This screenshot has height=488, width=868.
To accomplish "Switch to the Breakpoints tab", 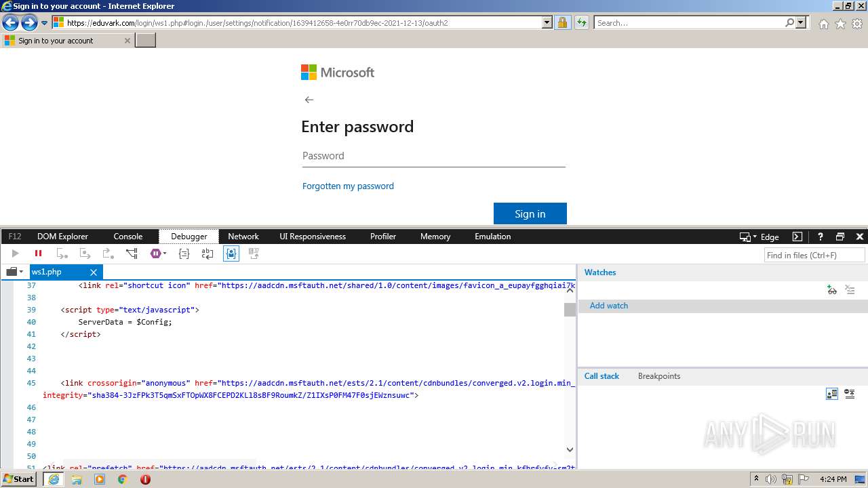I will click(x=659, y=376).
